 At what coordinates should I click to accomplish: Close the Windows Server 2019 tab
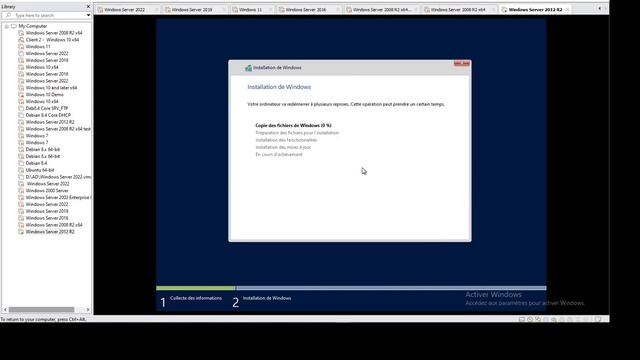click(224, 9)
